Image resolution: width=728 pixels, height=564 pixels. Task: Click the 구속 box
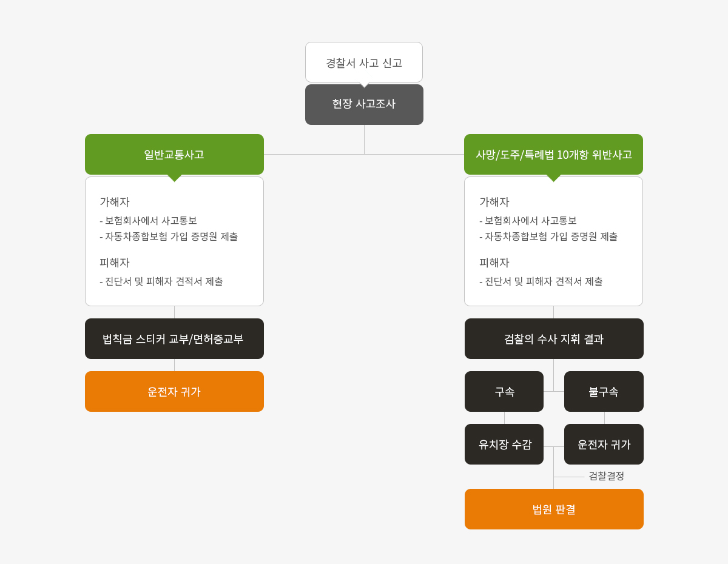(x=504, y=391)
